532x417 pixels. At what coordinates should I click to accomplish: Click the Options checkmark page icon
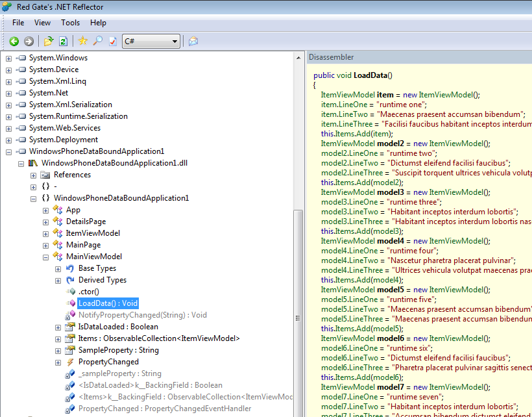pos(113,42)
